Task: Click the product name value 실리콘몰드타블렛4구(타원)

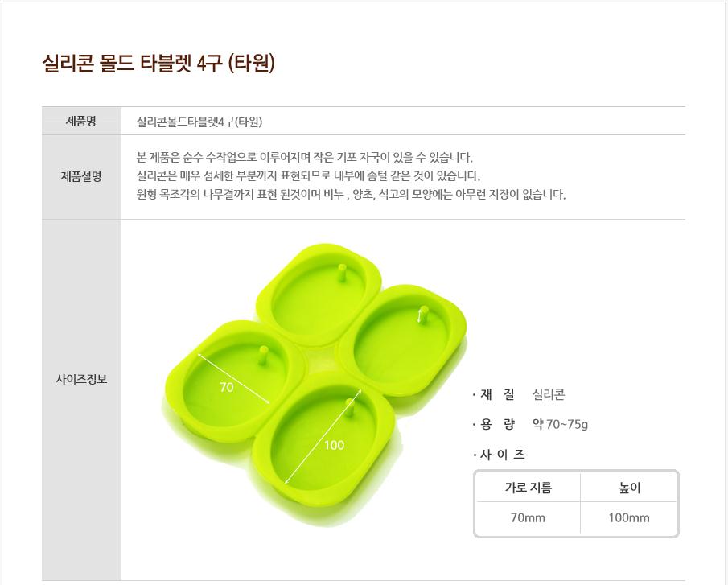Action: click(x=199, y=122)
